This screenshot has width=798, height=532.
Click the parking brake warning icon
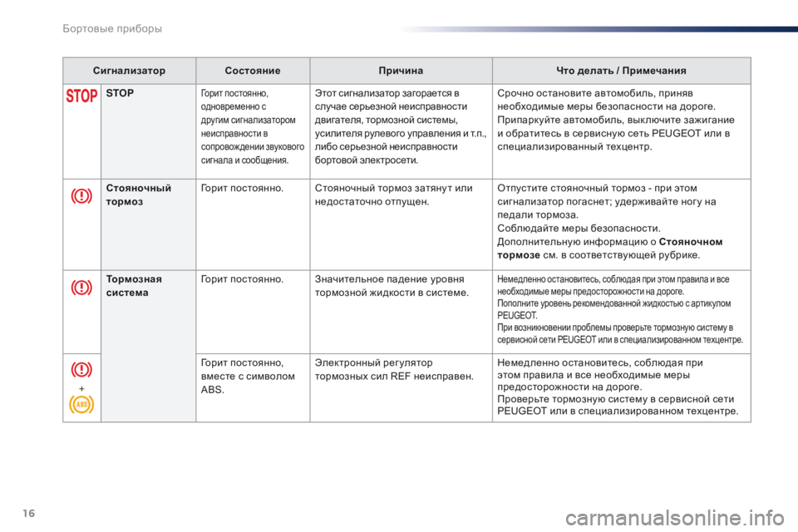click(81, 196)
